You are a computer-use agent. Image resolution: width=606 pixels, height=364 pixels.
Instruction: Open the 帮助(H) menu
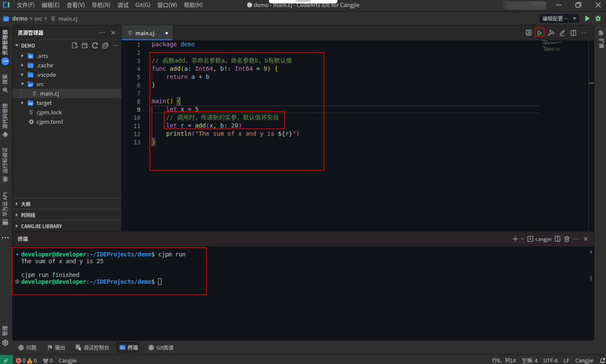pyautogui.click(x=193, y=5)
